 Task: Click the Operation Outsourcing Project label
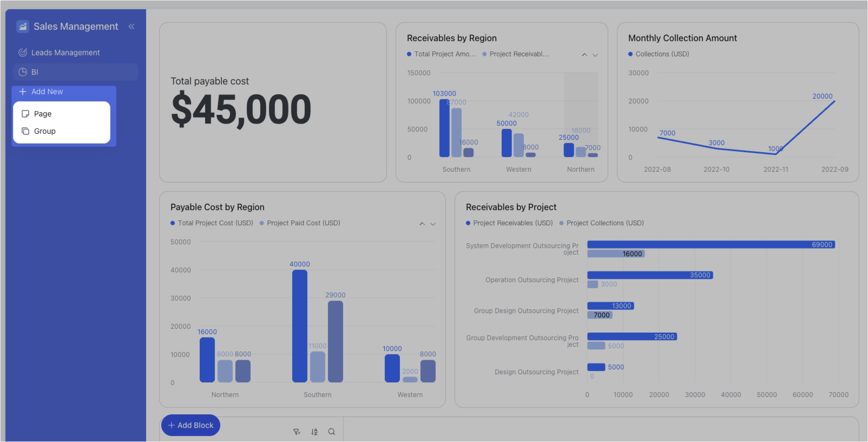tap(532, 280)
